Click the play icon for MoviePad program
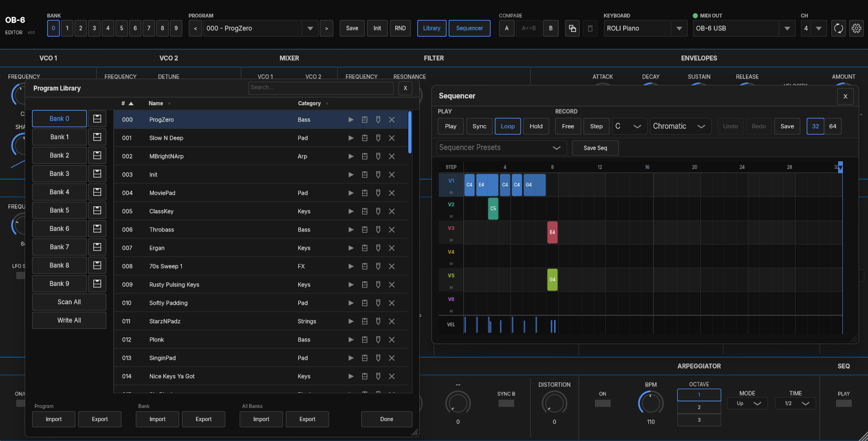Image resolution: width=868 pixels, height=441 pixels. pyautogui.click(x=351, y=193)
